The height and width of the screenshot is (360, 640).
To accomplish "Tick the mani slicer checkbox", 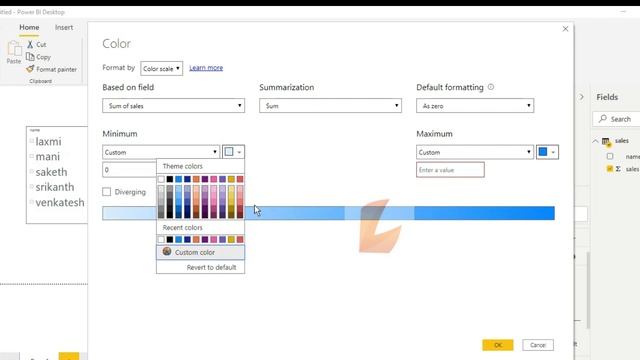I will [31, 156].
